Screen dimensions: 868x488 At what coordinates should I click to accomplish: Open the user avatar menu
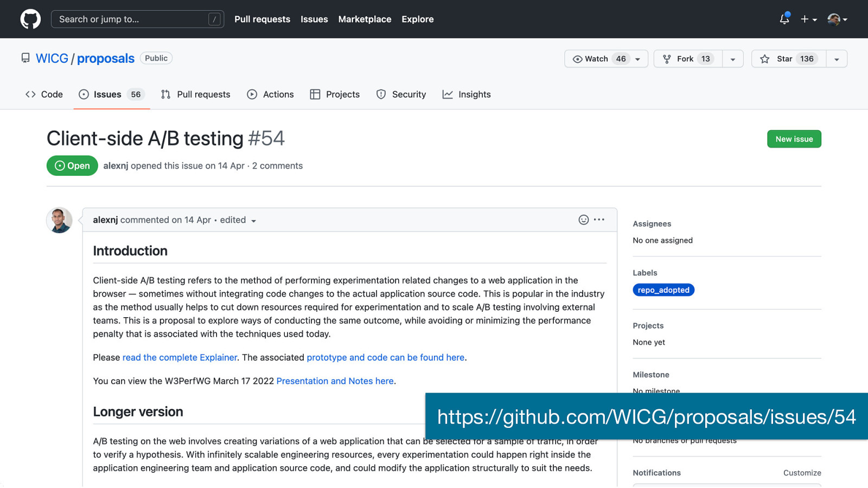coord(837,19)
